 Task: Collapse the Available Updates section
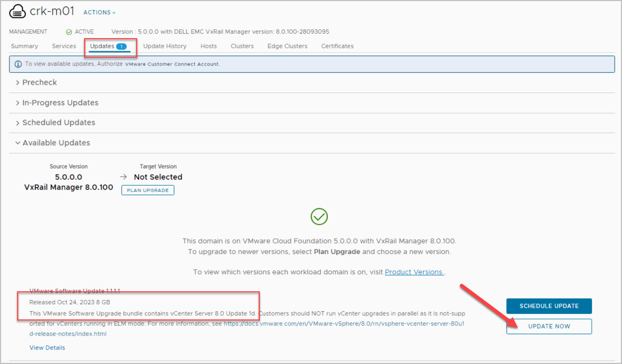tap(56, 143)
